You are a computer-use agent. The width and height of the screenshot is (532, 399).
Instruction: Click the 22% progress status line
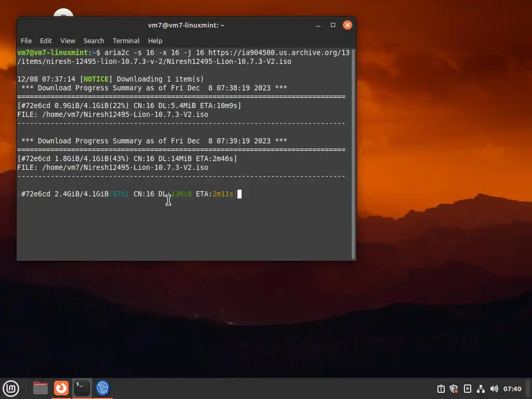(129, 105)
